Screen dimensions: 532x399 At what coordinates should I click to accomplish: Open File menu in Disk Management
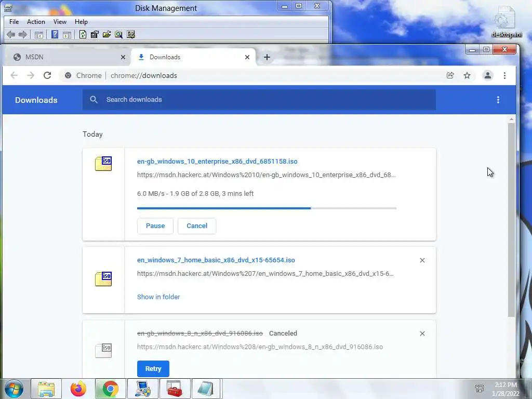(14, 22)
